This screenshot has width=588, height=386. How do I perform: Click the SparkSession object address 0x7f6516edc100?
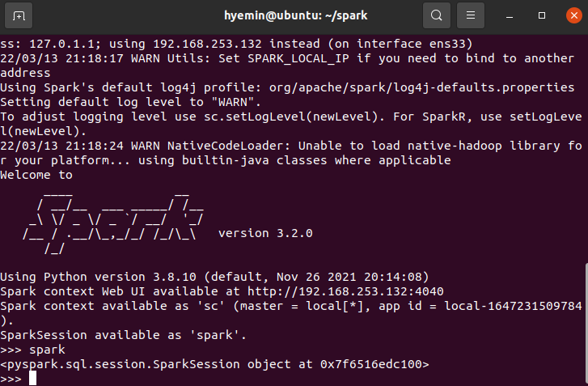pyautogui.click(x=371, y=365)
